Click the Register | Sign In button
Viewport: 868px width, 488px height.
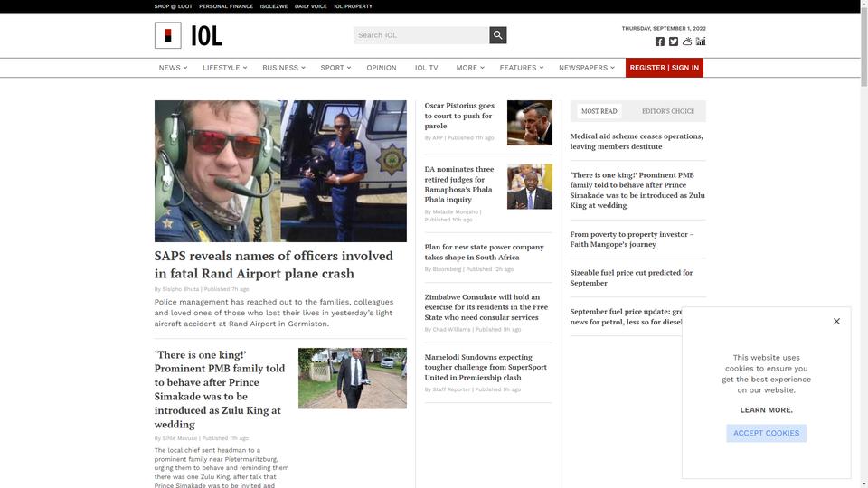coord(665,68)
